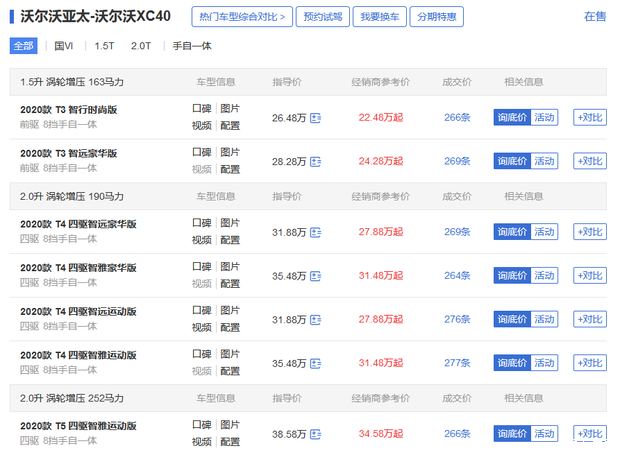Click 在售 status link
This screenshot has width=620, height=455.
[x=595, y=17]
